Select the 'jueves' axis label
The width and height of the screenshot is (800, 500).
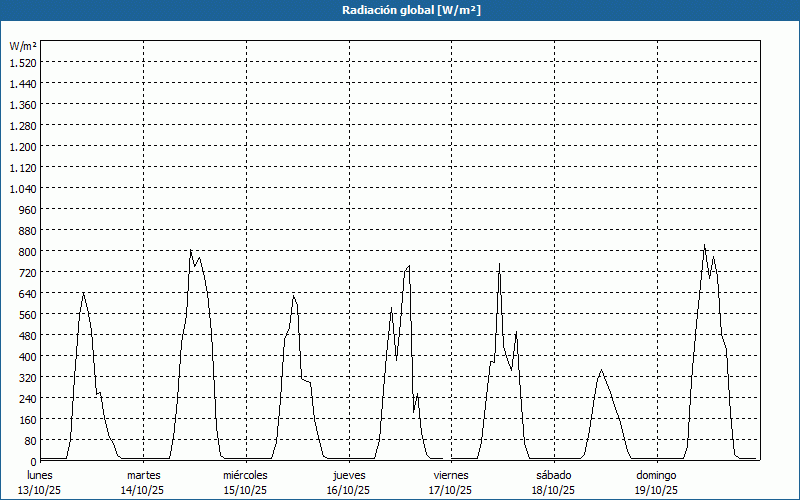[x=349, y=475]
